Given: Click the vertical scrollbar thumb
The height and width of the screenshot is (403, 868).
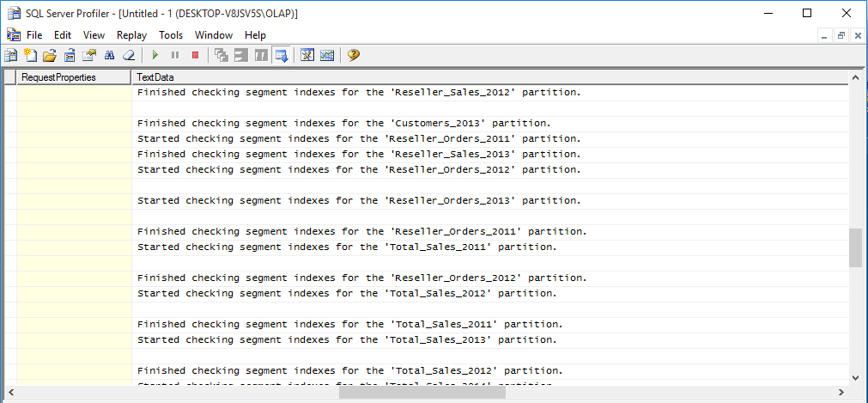Looking at the screenshot, I should coord(855,247).
